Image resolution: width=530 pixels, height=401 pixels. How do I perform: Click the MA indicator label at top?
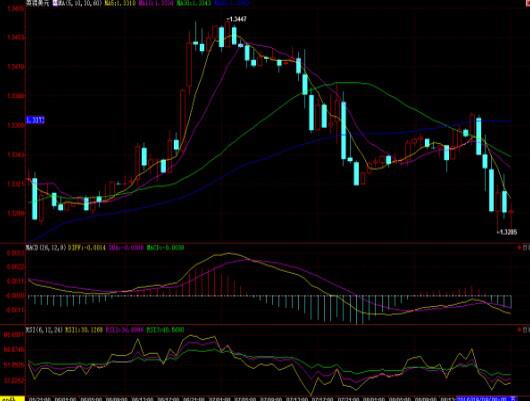click(77, 3)
